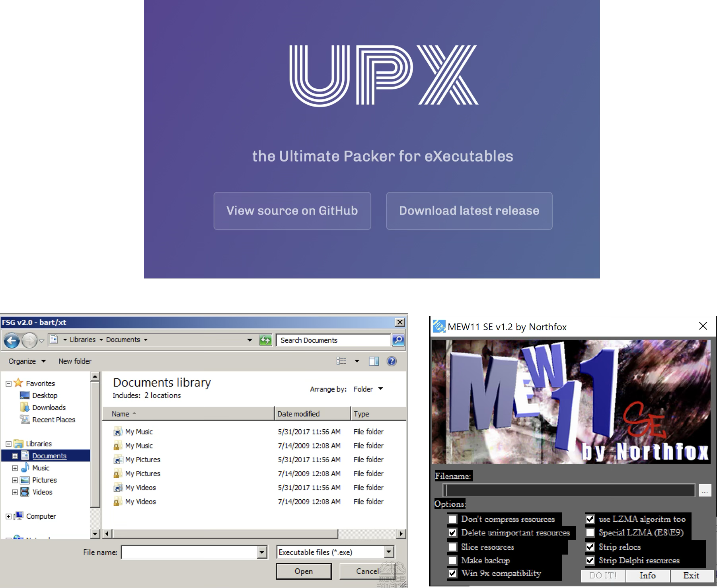Expand the Documents library node
Viewport: 717px width, 588px height.
coord(15,456)
